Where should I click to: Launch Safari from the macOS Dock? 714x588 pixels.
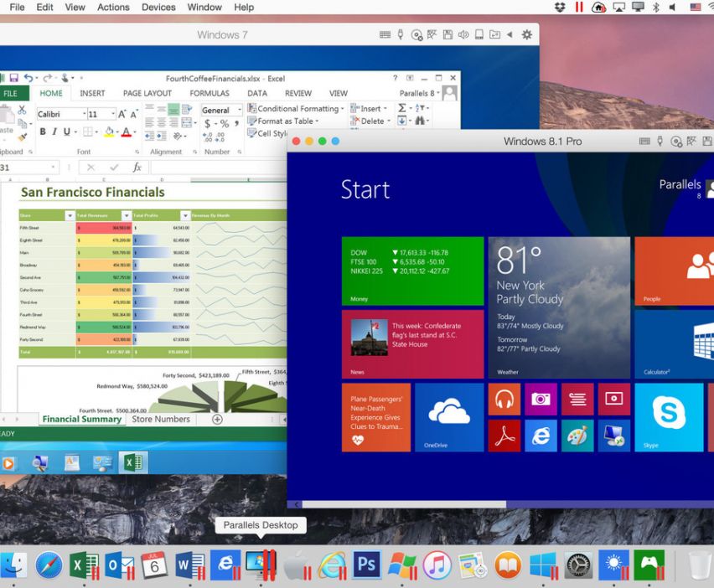pyautogui.click(x=49, y=565)
